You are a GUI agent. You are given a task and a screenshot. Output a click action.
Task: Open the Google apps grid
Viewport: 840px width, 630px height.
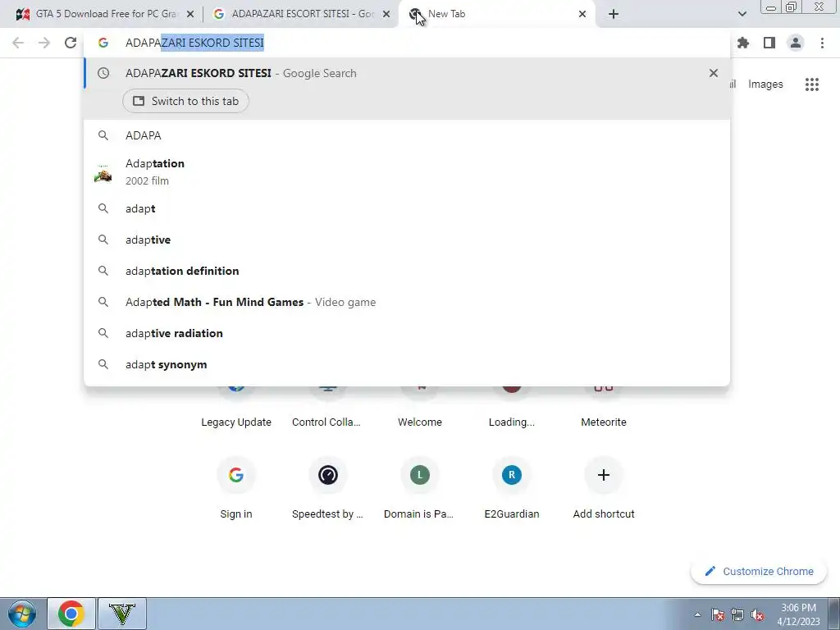click(812, 84)
